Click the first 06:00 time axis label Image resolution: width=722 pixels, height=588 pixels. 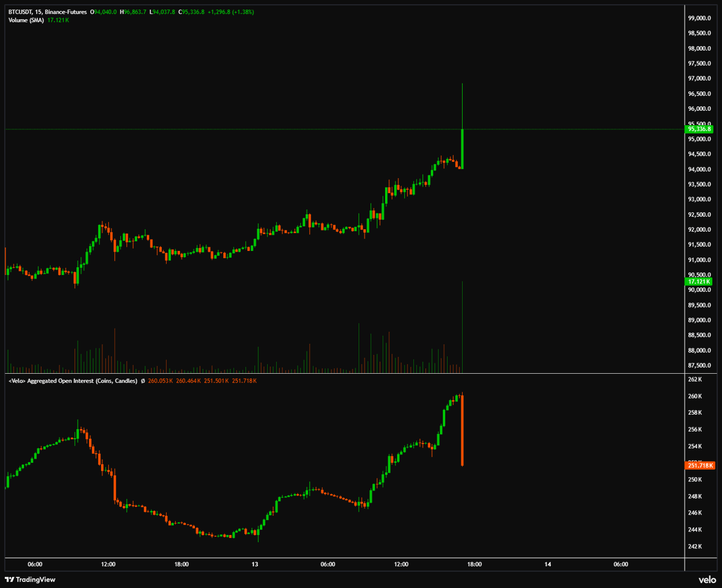[35, 564]
